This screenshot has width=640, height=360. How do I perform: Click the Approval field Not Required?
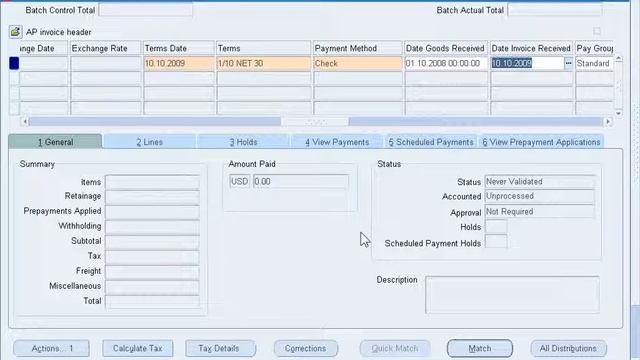click(x=540, y=212)
